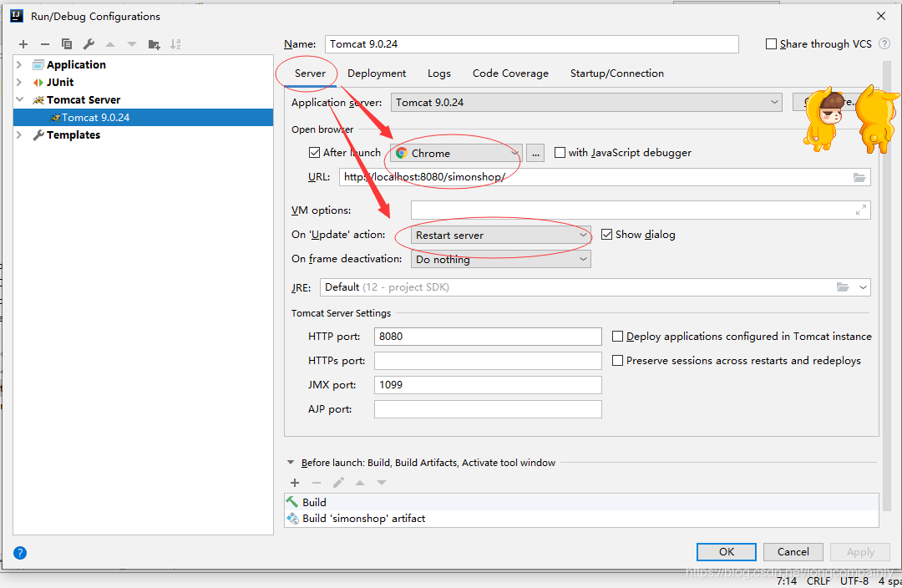Collapse the Tomcat Server tree node
The height and width of the screenshot is (588, 902).
pos(19,99)
